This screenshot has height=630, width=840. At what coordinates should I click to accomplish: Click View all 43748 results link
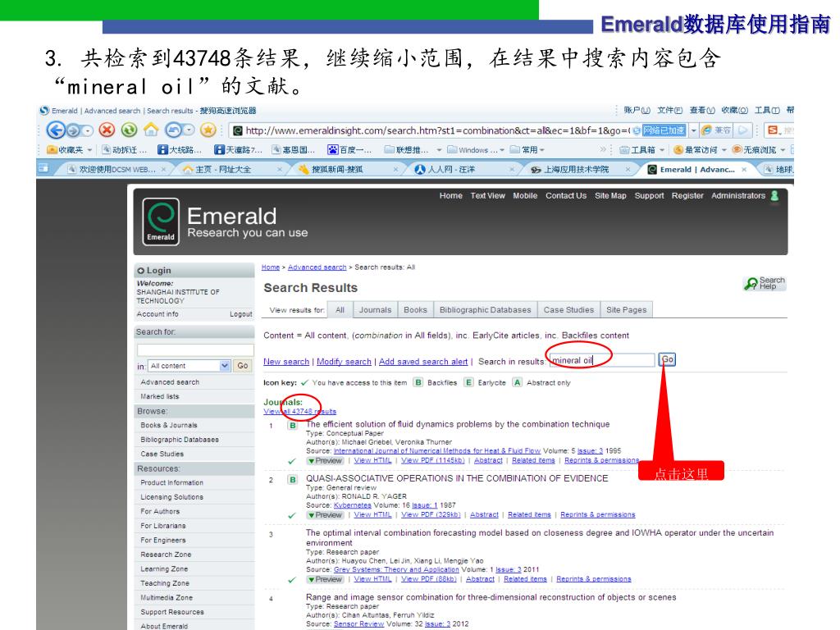300,412
